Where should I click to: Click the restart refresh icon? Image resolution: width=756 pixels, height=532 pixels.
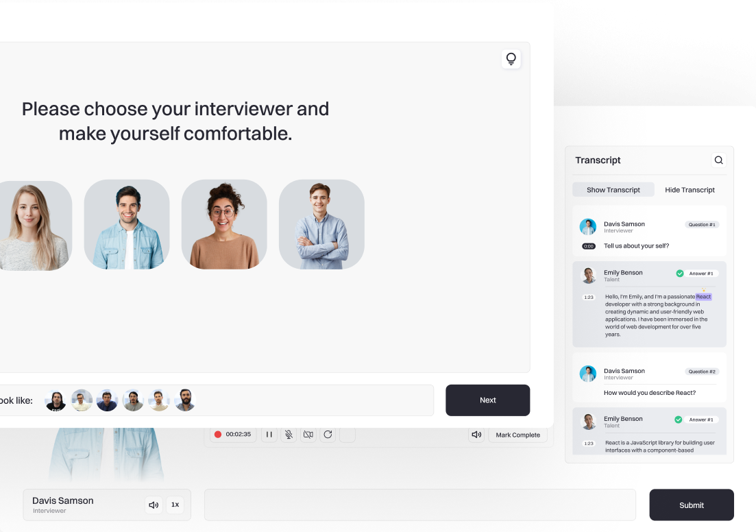click(328, 435)
